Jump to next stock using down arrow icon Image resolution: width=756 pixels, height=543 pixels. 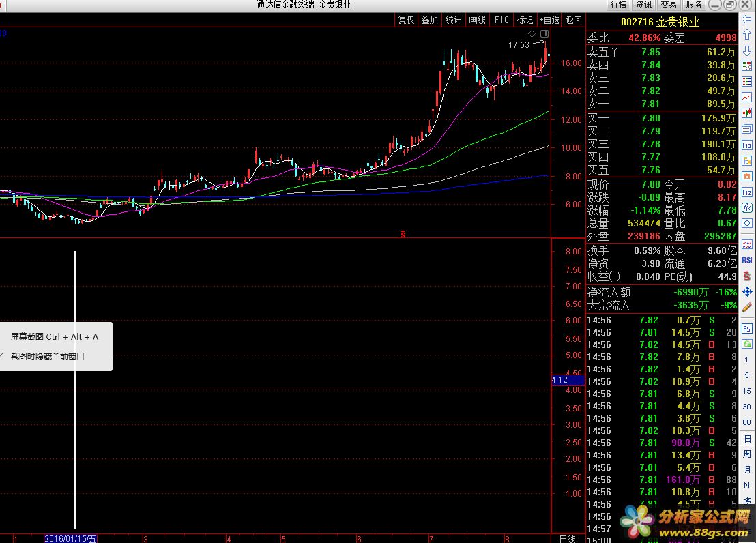pos(747,50)
